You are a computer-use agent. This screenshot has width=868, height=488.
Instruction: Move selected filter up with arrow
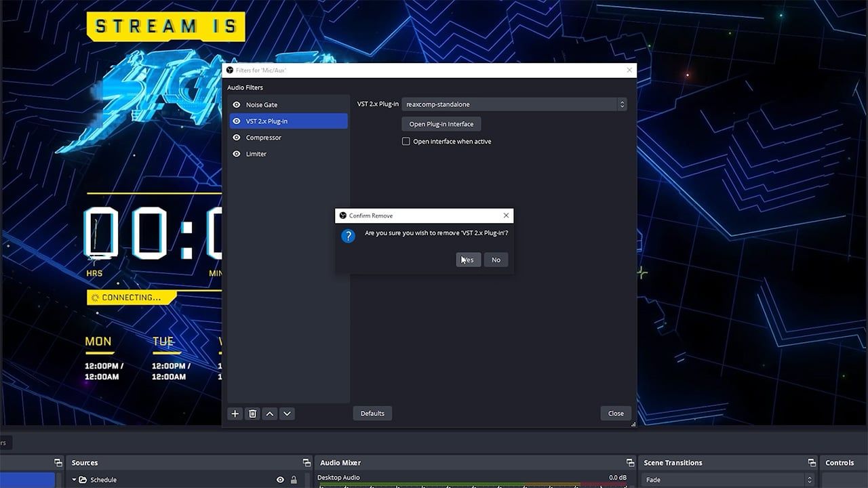click(x=270, y=413)
